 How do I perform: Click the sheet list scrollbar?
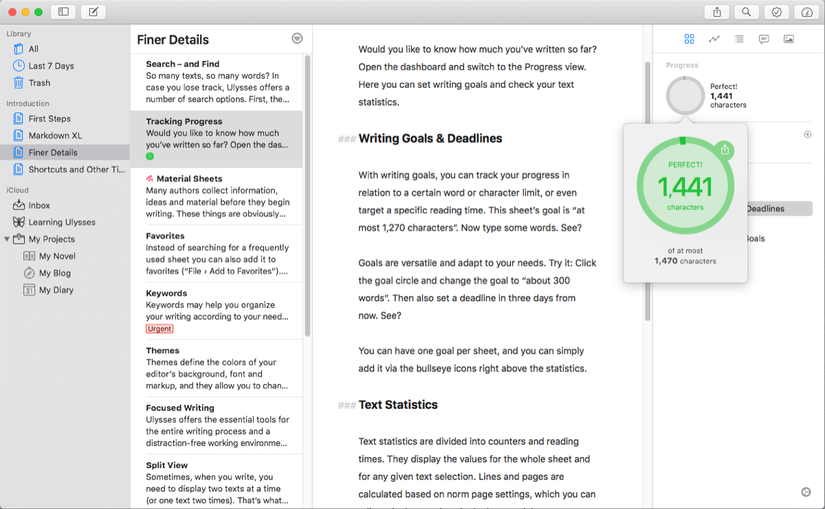coord(307,196)
